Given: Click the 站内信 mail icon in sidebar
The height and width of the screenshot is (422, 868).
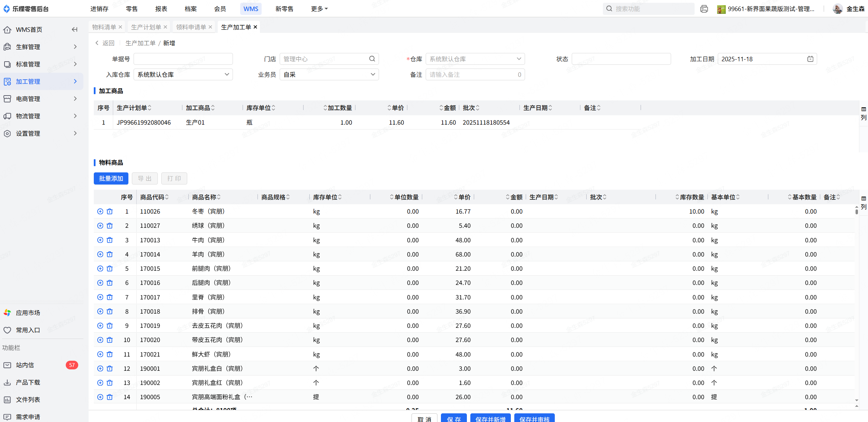Looking at the screenshot, I should (x=7, y=365).
